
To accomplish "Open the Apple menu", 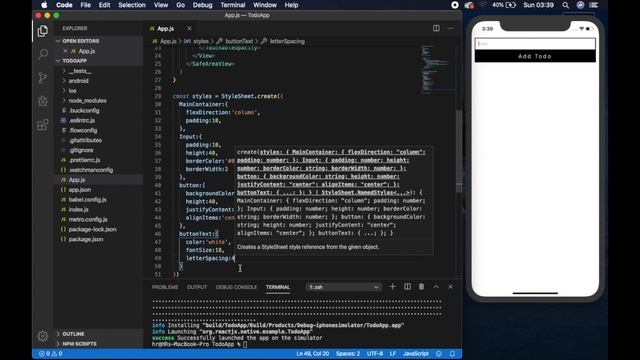I will tap(44, 5).
